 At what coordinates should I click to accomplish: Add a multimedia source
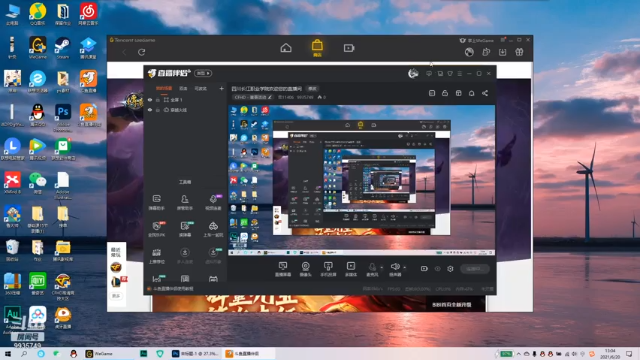point(351,269)
